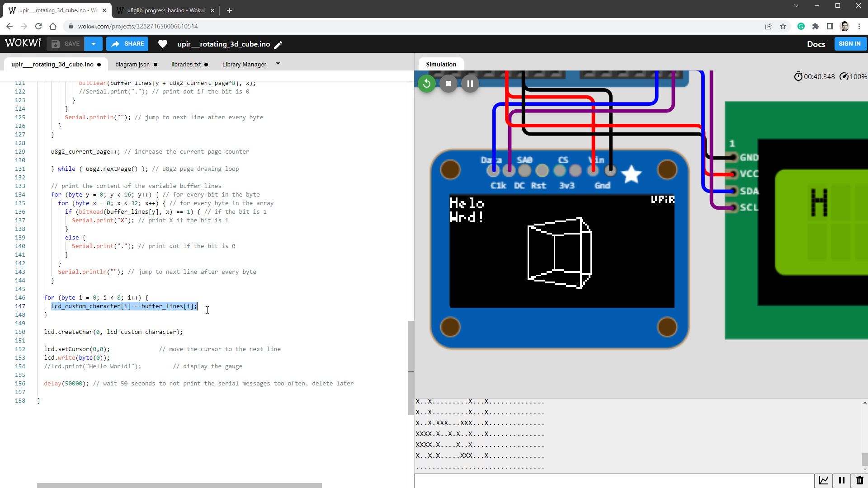Toggle the browser side panel

[x=830, y=26]
